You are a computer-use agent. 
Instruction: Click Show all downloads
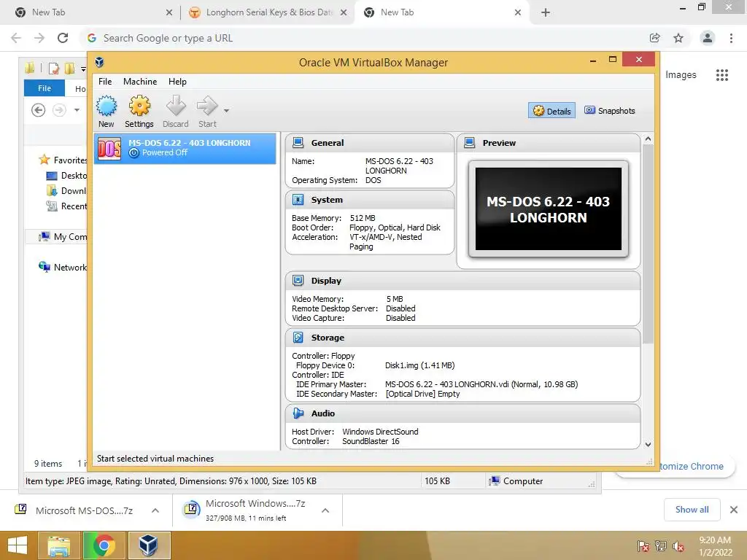[692, 510]
